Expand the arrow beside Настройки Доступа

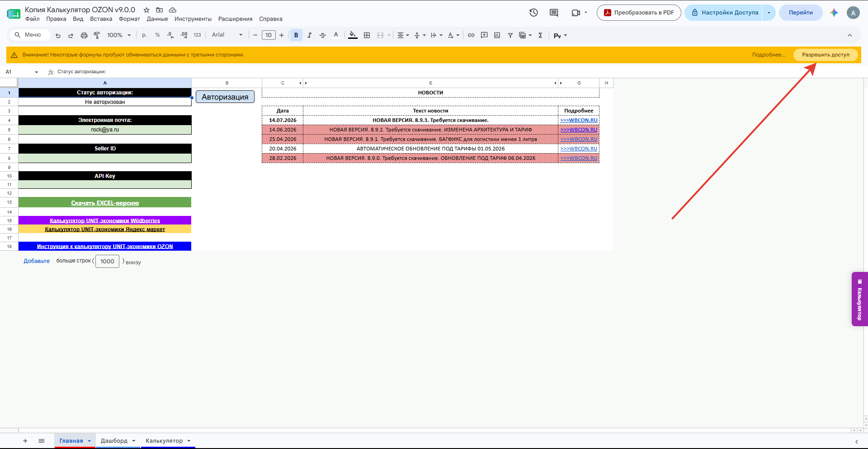pos(769,13)
